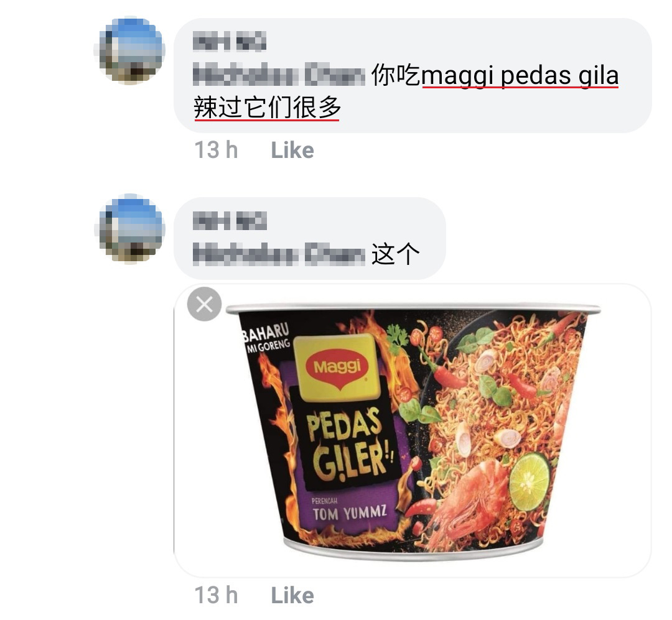
Task: Click the lime slice in the noodle photo
Action: tap(529, 481)
